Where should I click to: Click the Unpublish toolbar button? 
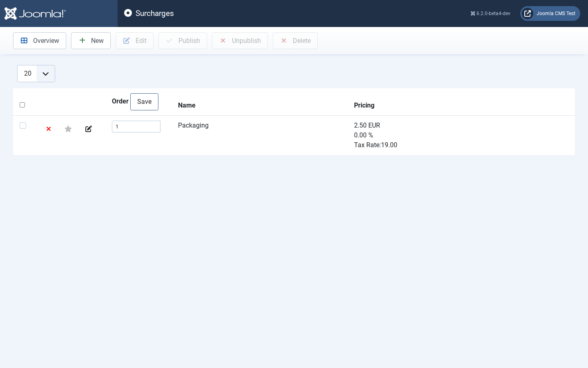point(240,40)
